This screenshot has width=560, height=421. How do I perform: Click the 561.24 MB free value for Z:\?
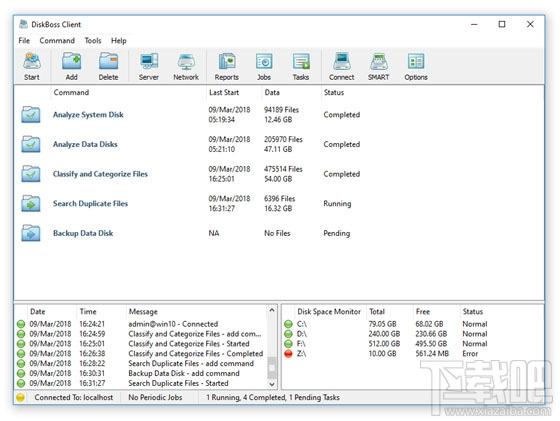tap(432, 354)
